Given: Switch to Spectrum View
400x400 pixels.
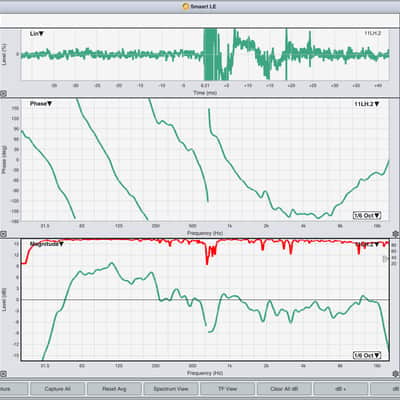Looking at the screenshot, I should pyautogui.click(x=171, y=389).
